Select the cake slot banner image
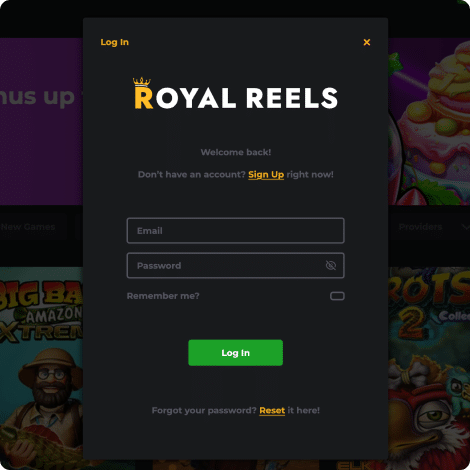Viewport: 470px width, 470px height. [429, 122]
